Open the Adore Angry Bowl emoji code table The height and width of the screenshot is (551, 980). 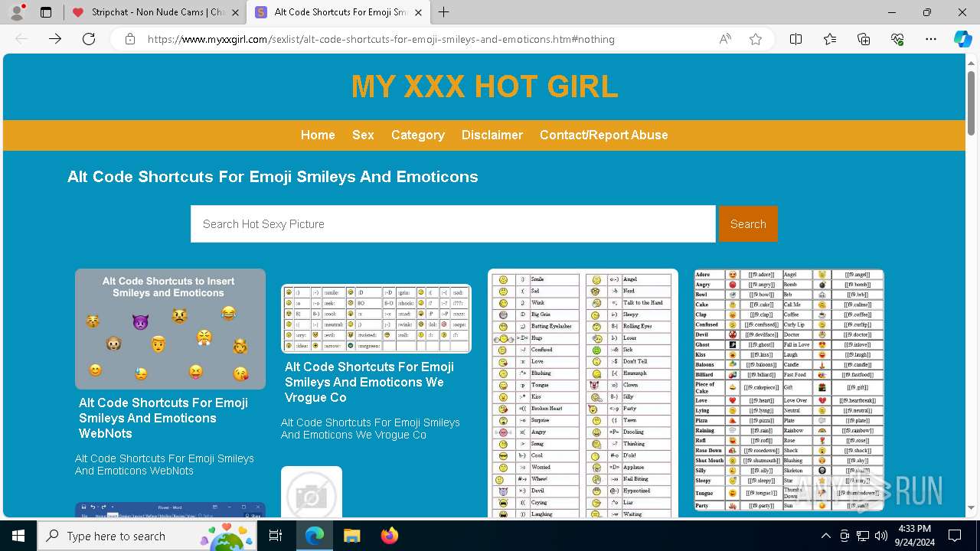click(789, 390)
